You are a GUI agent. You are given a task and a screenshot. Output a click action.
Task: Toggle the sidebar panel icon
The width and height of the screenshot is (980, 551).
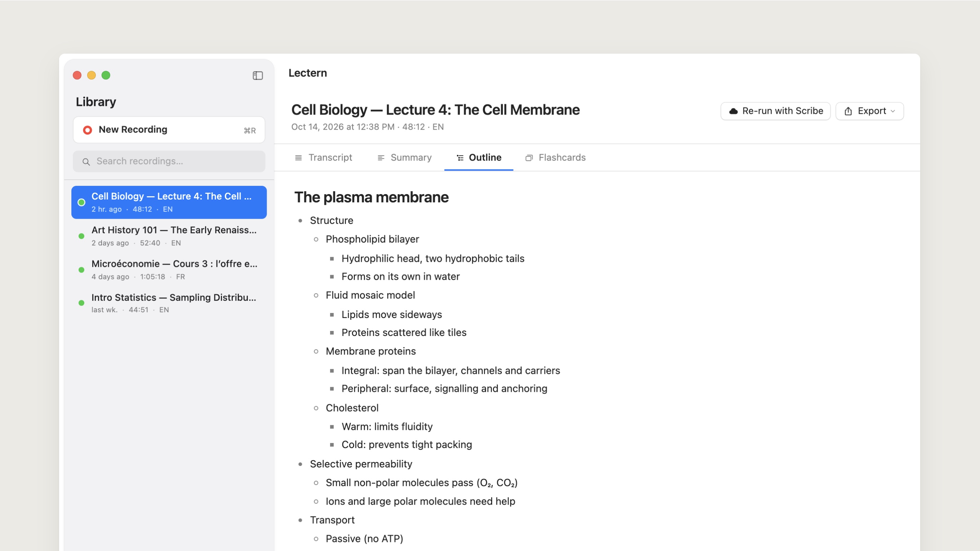[x=258, y=76]
